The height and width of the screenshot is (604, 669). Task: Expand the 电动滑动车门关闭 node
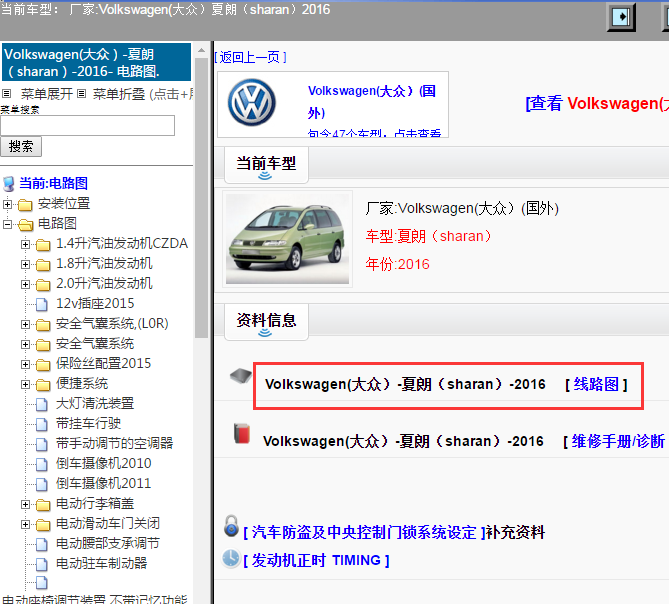click(25, 525)
